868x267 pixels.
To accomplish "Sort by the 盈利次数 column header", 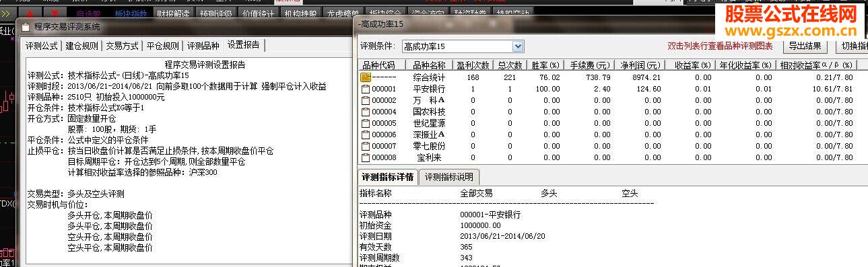I will coord(473,65).
